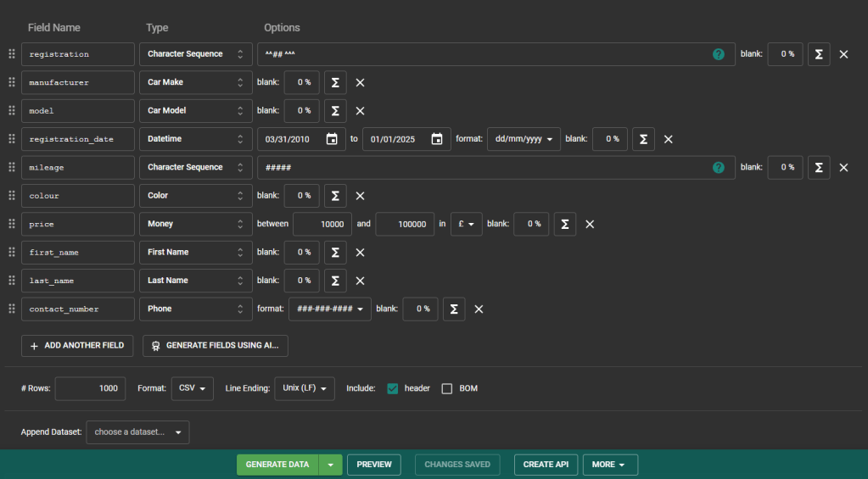Delete the model field row
The width and height of the screenshot is (868, 479).
click(360, 111)
